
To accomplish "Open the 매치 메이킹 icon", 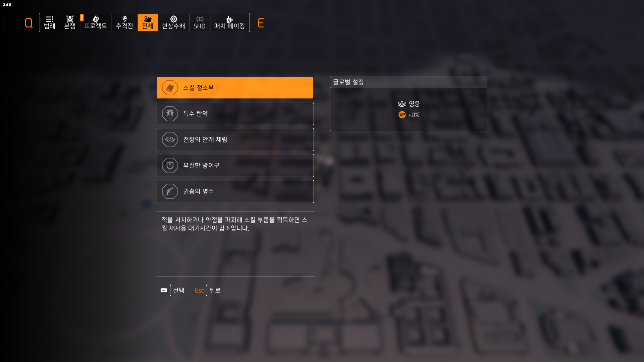I will [229, 19].
